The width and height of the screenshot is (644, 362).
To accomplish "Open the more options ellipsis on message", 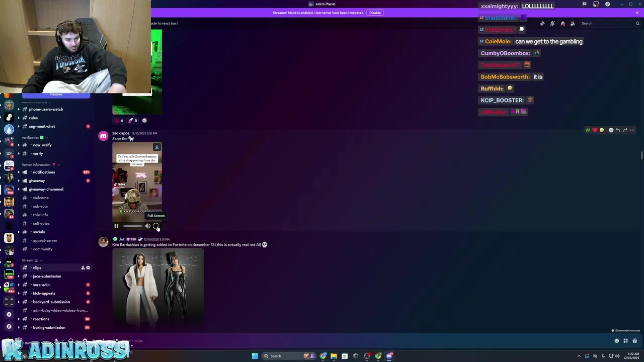I will click(x=632, y=130).
